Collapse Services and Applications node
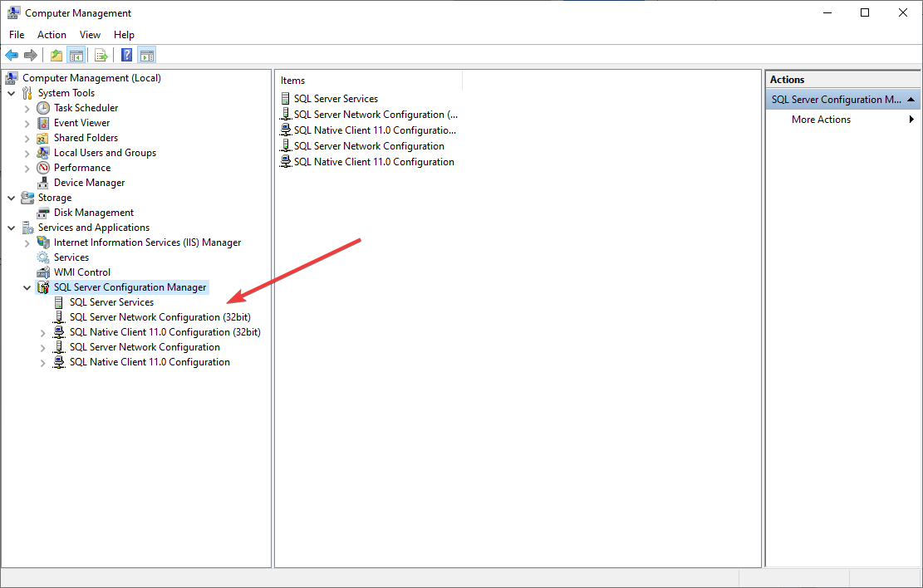The image size is (923, 588). pyautogui.click(x=11, y=228)
